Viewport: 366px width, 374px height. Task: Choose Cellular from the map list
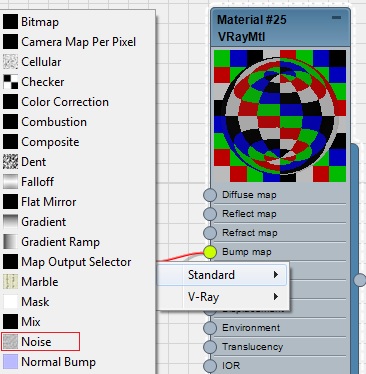[x=41, y=62]
